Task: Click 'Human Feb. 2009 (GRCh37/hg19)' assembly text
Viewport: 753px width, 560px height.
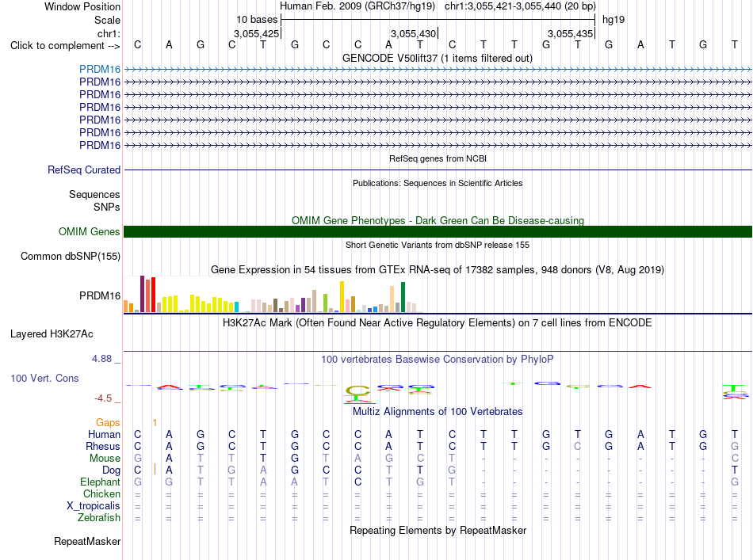Action: [357, 6]
